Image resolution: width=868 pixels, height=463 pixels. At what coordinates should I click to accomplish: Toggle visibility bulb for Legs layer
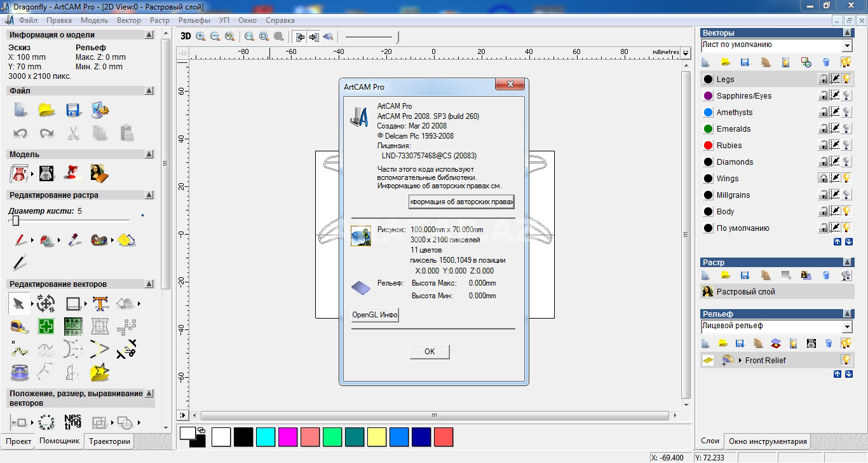click(x=846, y=79)
